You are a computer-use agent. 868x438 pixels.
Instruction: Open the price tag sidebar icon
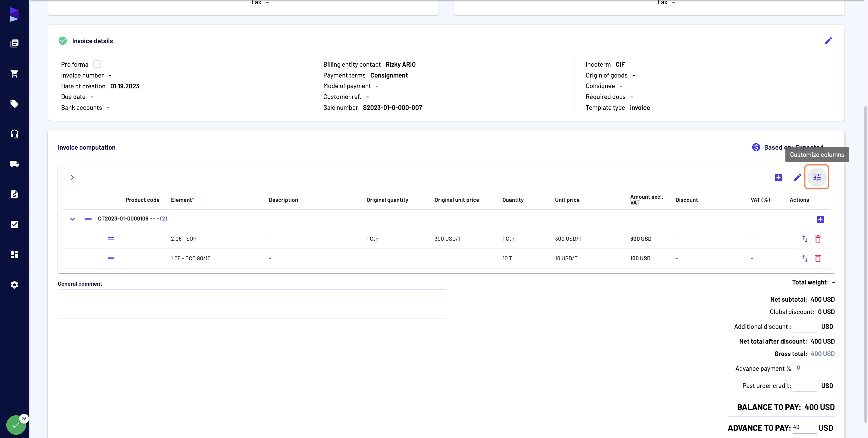point(14,103)
